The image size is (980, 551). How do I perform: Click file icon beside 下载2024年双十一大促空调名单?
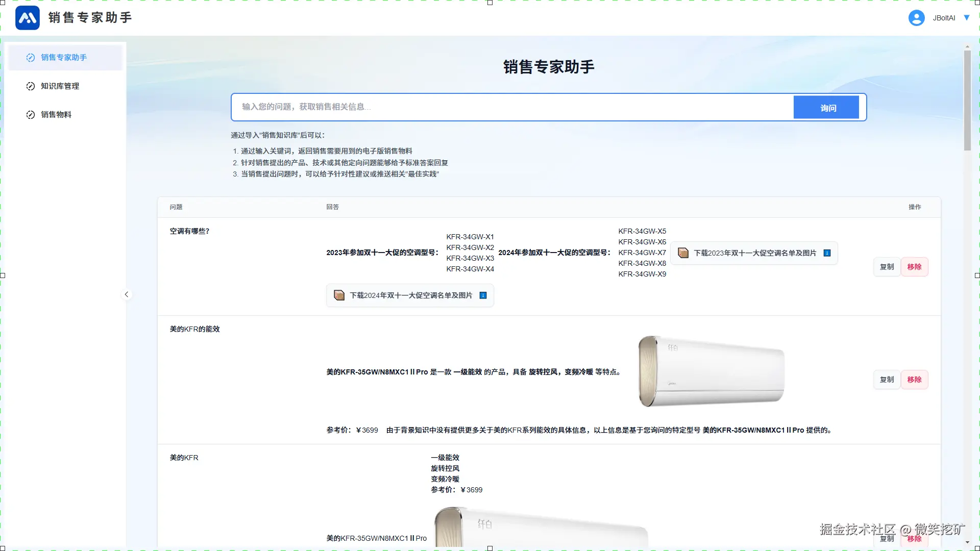339,295
